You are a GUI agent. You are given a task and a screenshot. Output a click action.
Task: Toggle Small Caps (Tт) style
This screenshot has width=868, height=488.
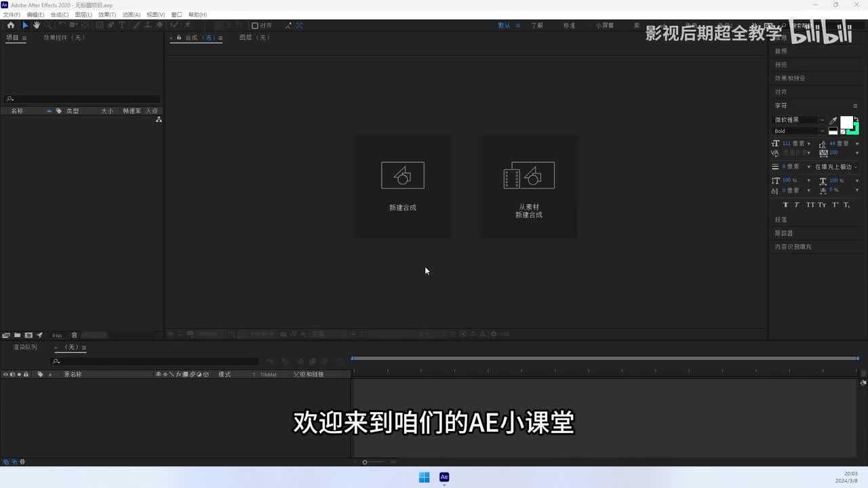822,205
